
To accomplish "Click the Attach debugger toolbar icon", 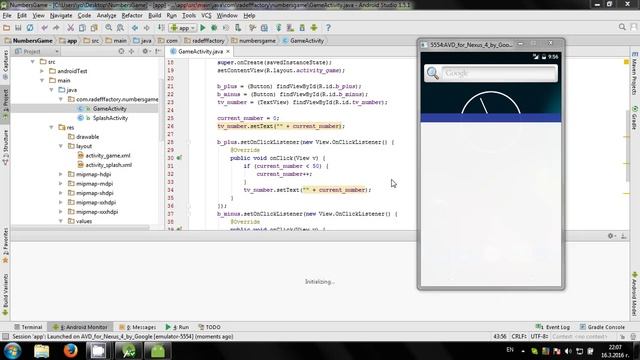I will coord(238,28).
